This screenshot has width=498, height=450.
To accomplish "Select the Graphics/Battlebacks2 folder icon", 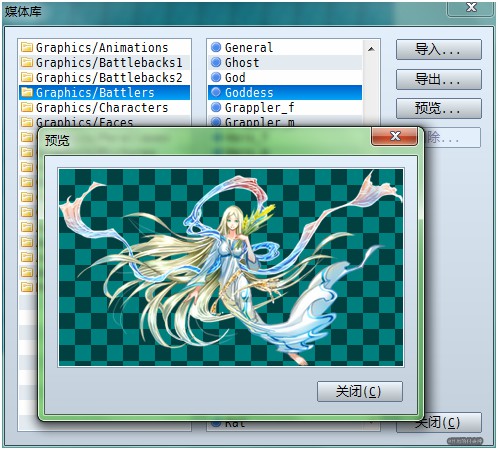I will tap(27, 77).
